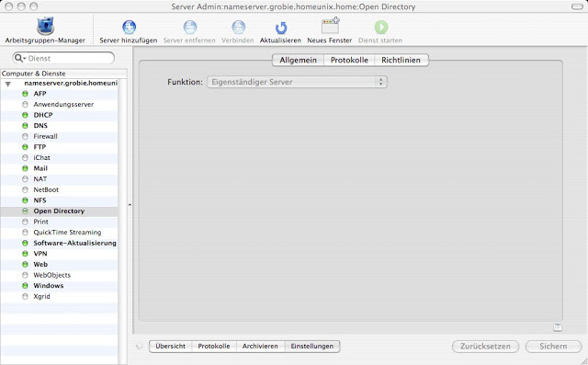Click the Dienst starten play icon
The width and height of the screenshot is (588, 365).
pos(381,27)
